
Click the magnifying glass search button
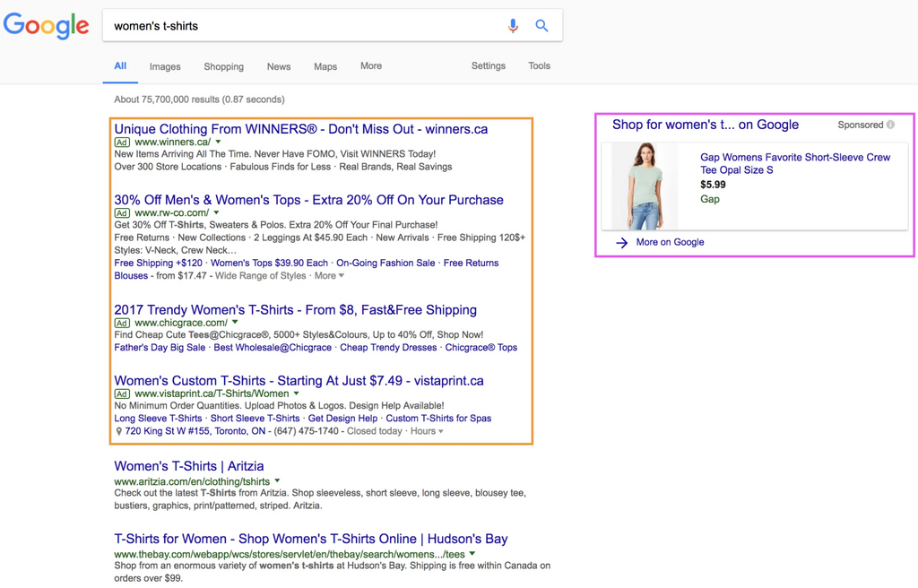coord(541,26)
